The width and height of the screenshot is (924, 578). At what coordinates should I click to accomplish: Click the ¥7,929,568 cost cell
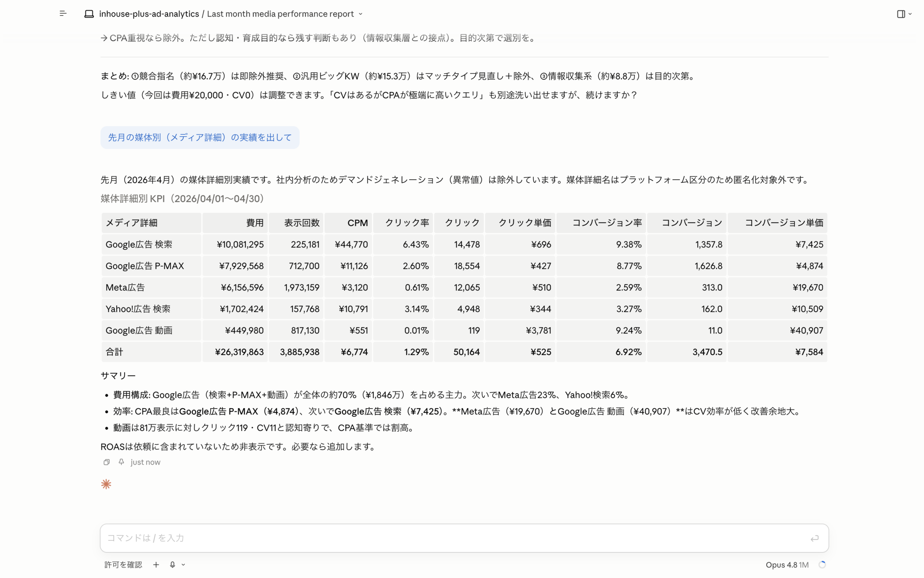(235, 266)
